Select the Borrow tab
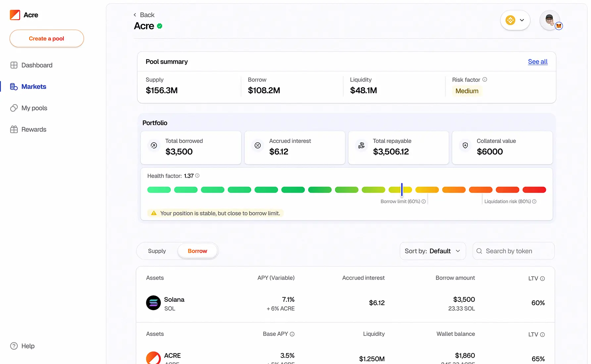 pyautogui.click(x=197, y=251)
